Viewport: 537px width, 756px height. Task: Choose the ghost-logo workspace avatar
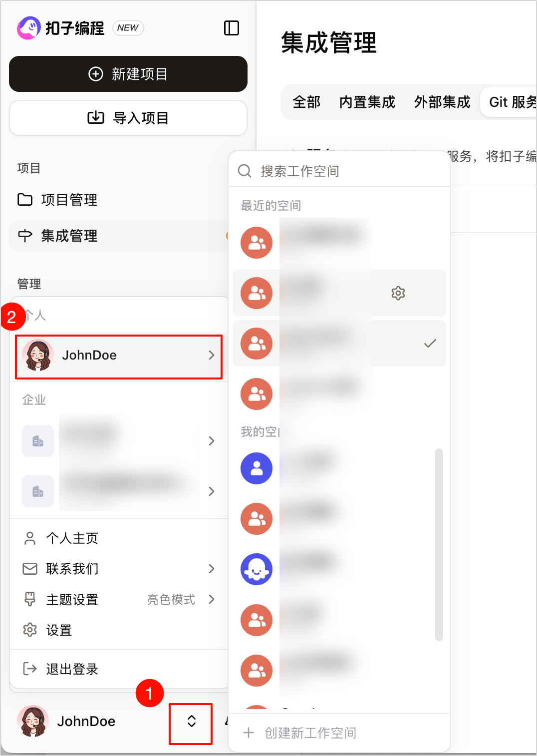coord(257,569)
